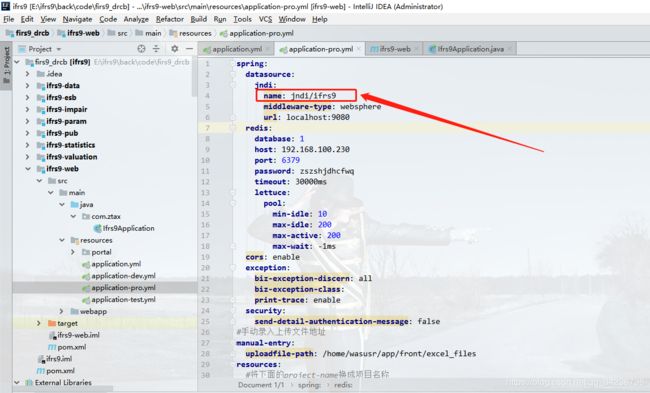Open the Tools menu
Screen dimensions: 650x393
(242, 19)
